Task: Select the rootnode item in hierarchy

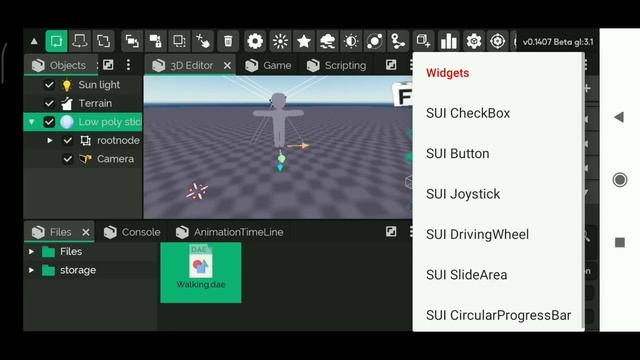Action: (x=83, y=140)
